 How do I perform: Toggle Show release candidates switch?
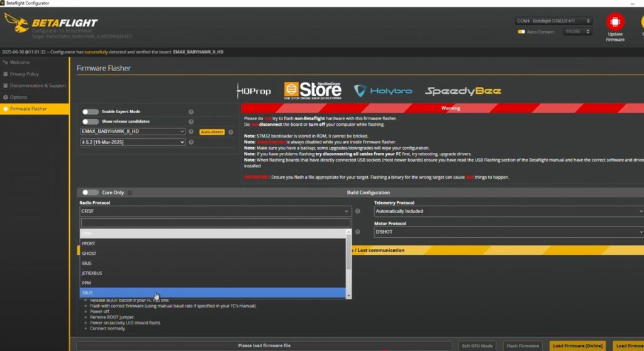tap(91, 121)
